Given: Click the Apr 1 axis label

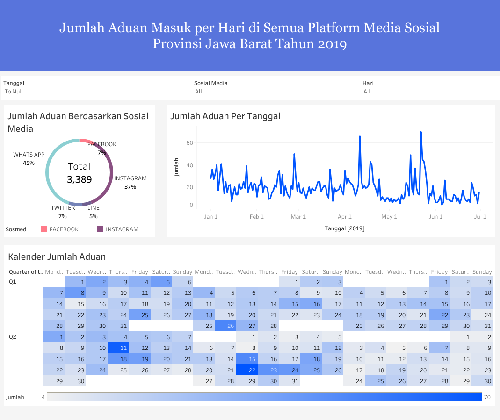Looking at the screenshot, I should point(344,217).
